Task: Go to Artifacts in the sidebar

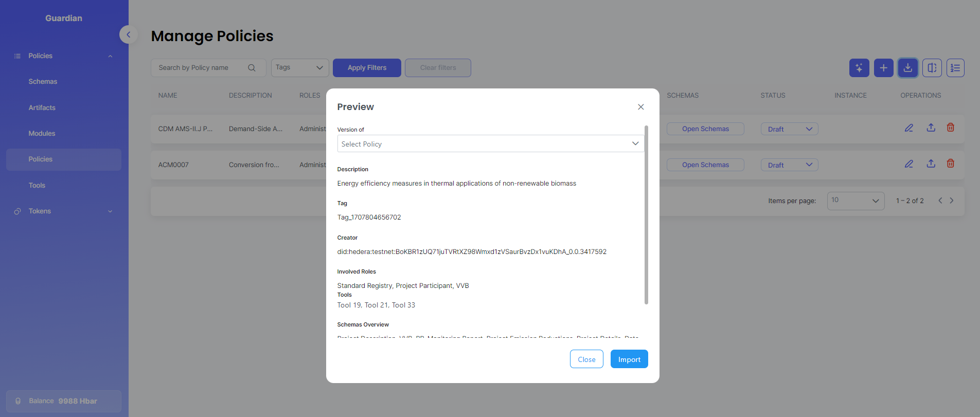Action: [x=42, y=108]
